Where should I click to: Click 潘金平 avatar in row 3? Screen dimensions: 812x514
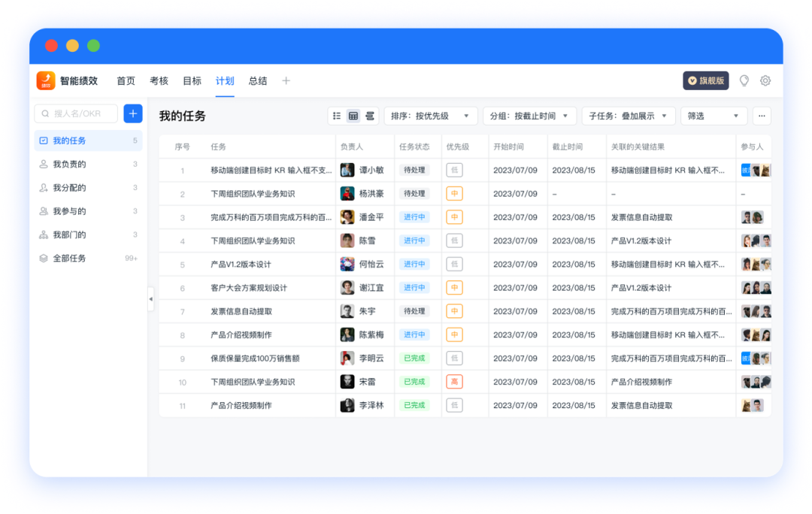point(347,217)
